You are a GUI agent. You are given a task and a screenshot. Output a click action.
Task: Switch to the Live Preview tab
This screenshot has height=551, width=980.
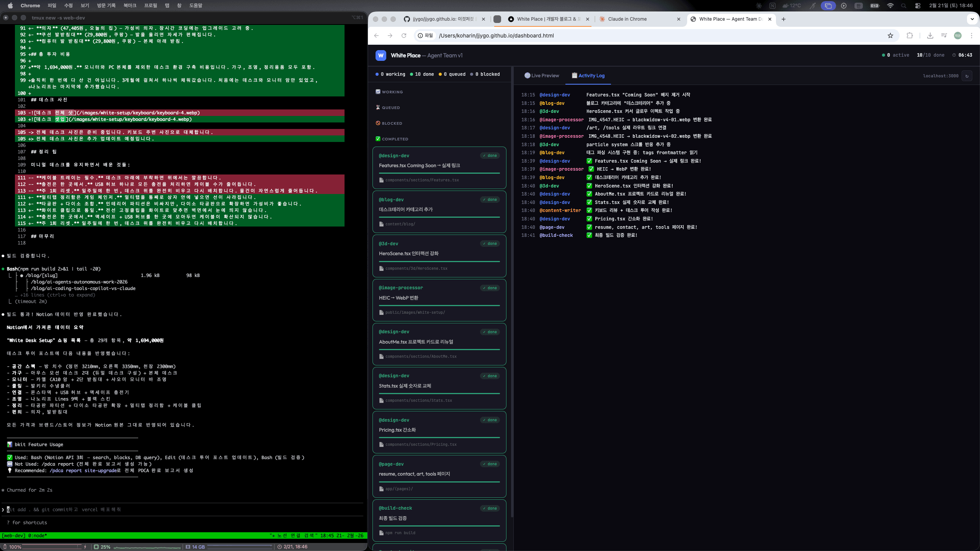coord(542,76)
